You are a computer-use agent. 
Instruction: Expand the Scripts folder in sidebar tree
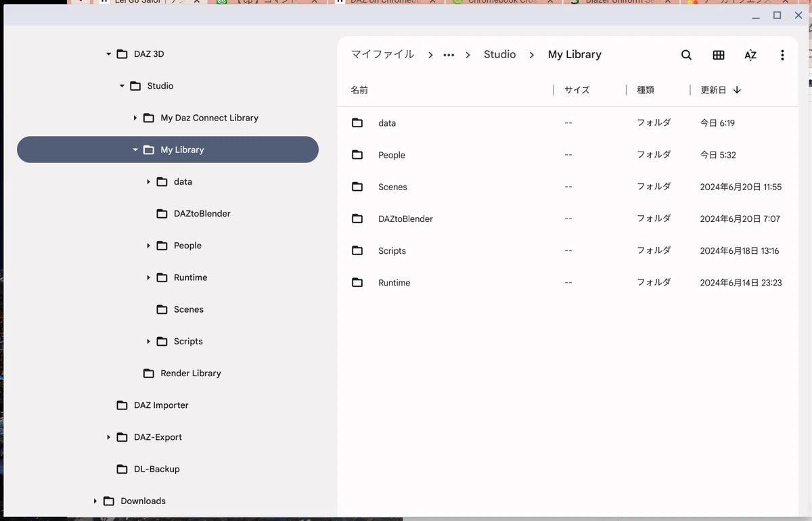pos(148,341)
